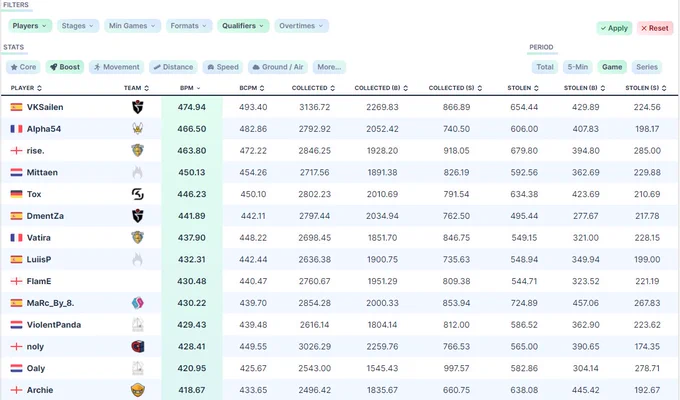Click the Spain flag next to VKSailen

(x=16, y=107)
